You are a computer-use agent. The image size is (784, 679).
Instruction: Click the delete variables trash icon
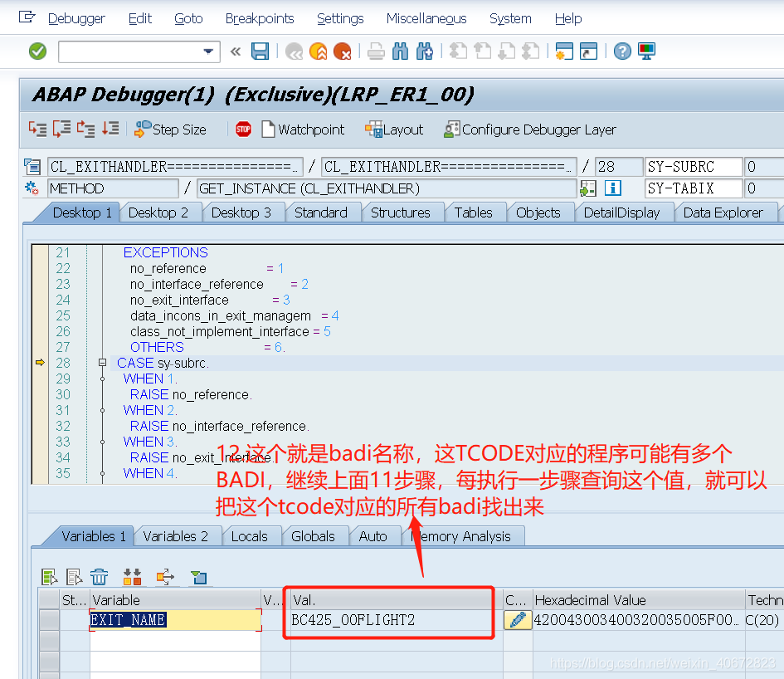99,577
